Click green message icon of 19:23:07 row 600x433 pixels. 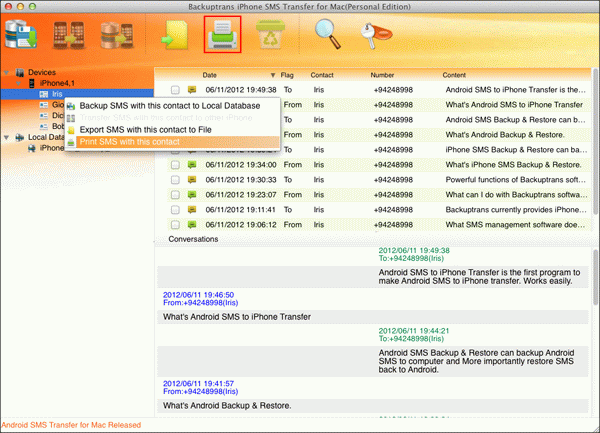pyautogui.click(x=192, y=194)
